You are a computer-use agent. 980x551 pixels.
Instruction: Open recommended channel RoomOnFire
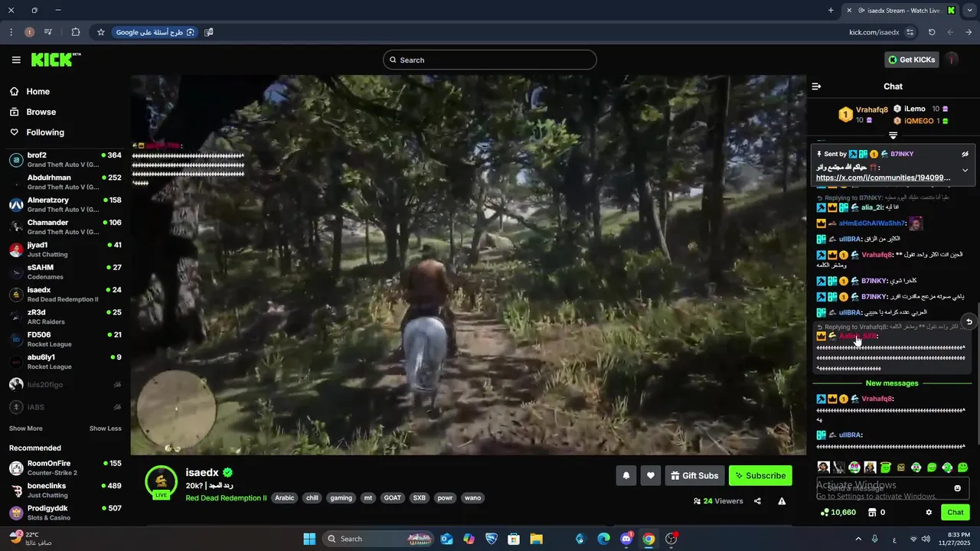[x=65, y=468]
